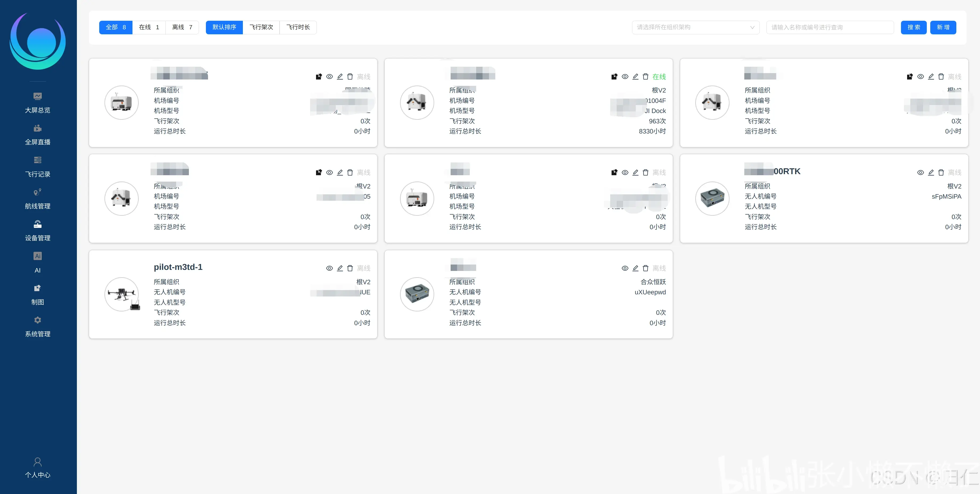Viewport: 980px width, 494px height.
Task: Go to 全屏直播 live view
Action: click(37, 135)
